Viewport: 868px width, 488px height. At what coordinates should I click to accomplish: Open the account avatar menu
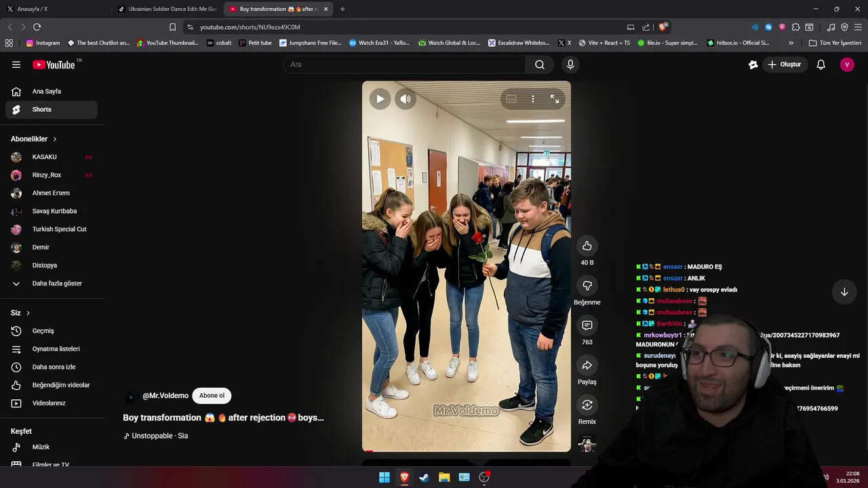[847, 64]
